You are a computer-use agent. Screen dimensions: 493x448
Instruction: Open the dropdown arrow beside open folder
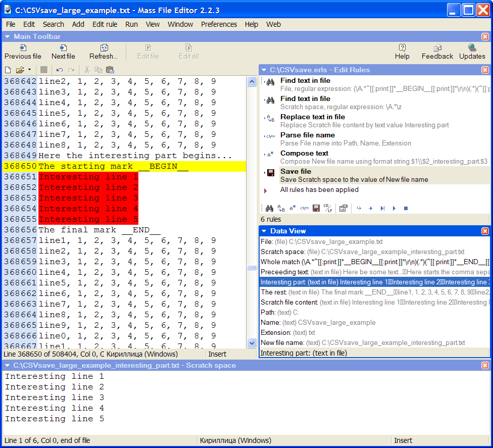(30, 70)
